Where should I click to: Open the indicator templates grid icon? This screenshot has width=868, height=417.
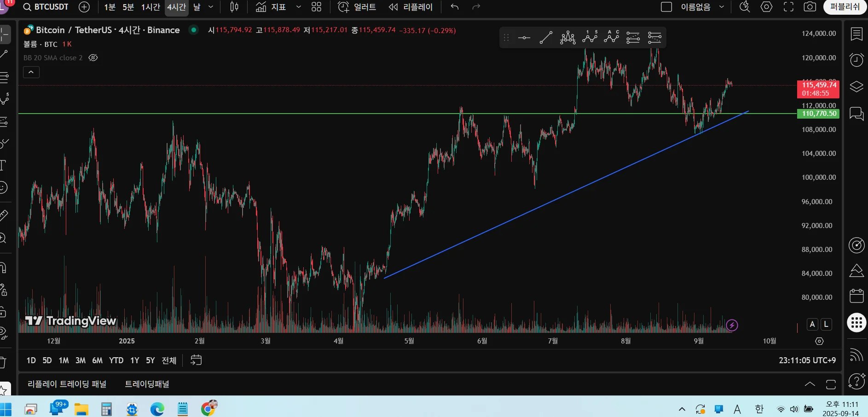coord(316,7)
